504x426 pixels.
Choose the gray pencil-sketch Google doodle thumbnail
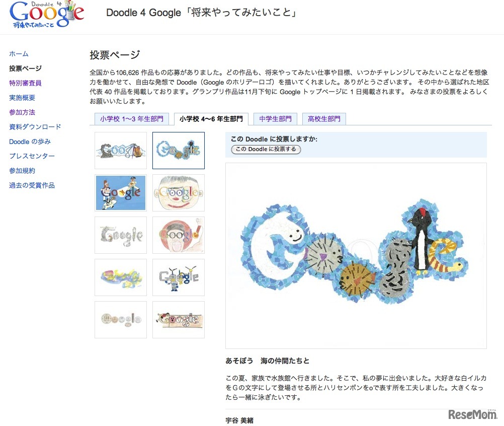[121, 235]
